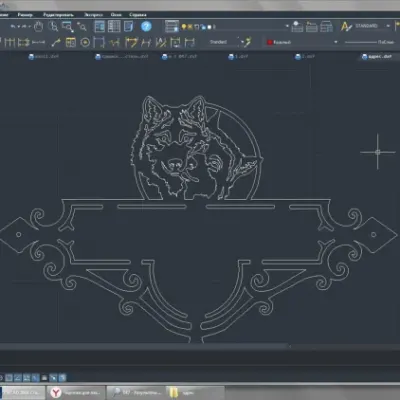Click the Undo arrow icon
400x400 pixels.
click(x=13, y=26)
